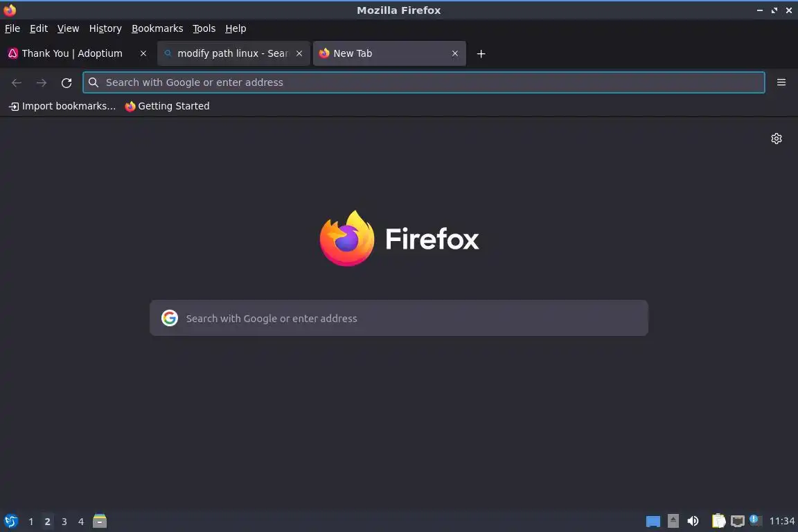Open the Help menu
The width and height of the screenshot is (798, 532).
point(236,28)
